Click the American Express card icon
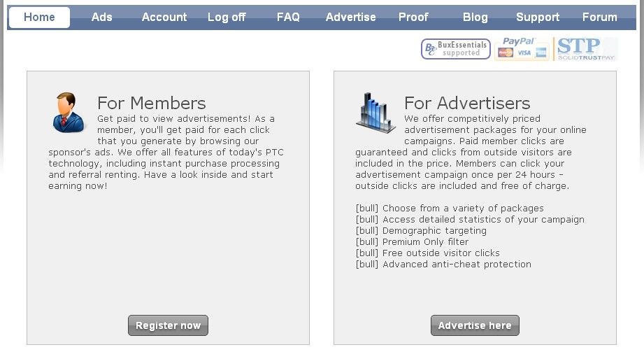The height and width of the screenshot is (352, 644). click(x=541, y=53)
